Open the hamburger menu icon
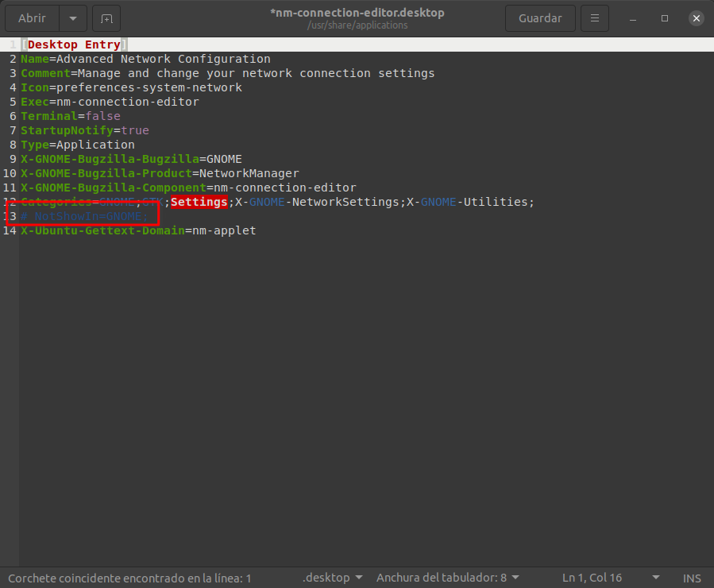The image size is (714, 588). 594,18
